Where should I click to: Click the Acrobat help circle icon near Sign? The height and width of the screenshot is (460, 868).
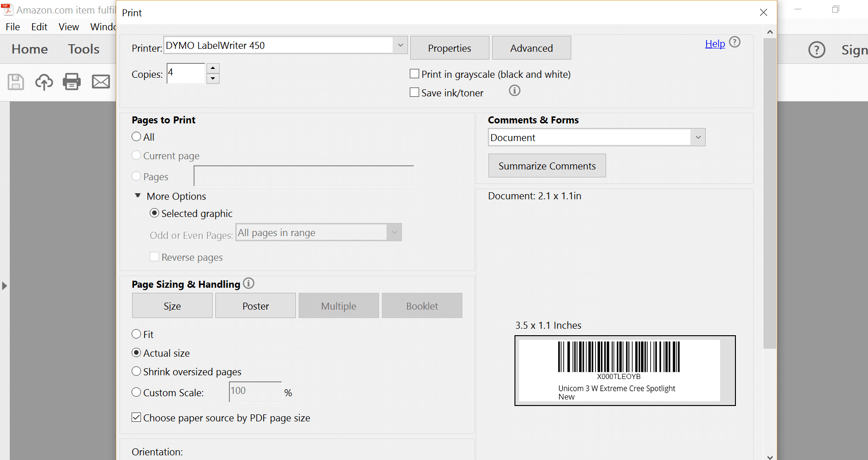(817, 49)
